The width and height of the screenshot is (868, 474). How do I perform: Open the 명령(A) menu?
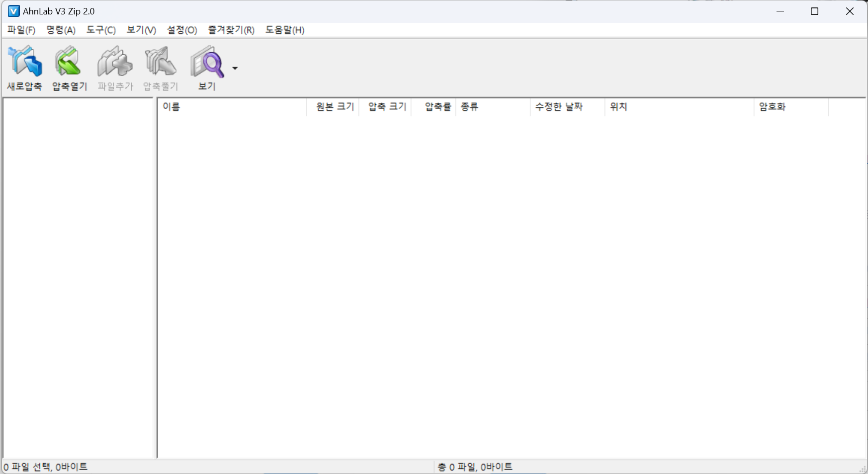[61, 30]
